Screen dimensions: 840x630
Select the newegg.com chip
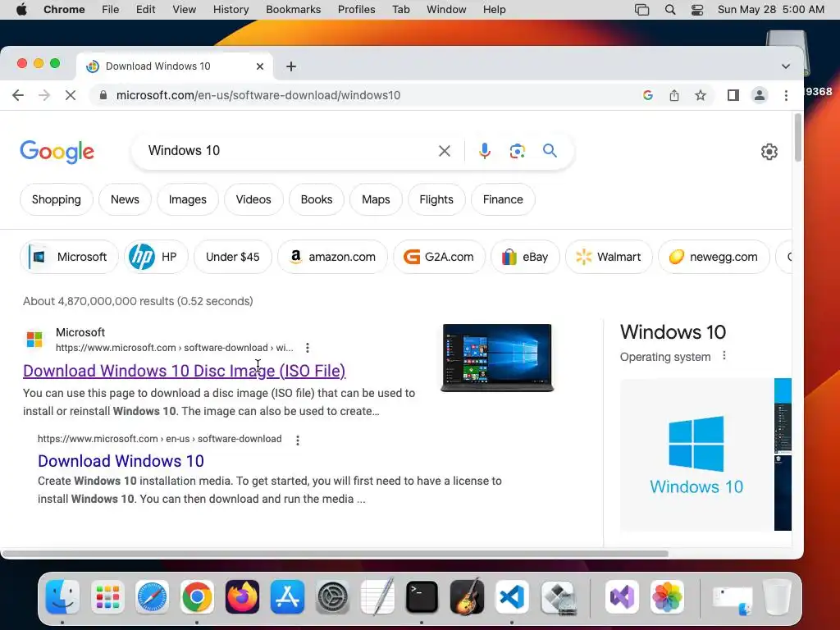(714, 257)
